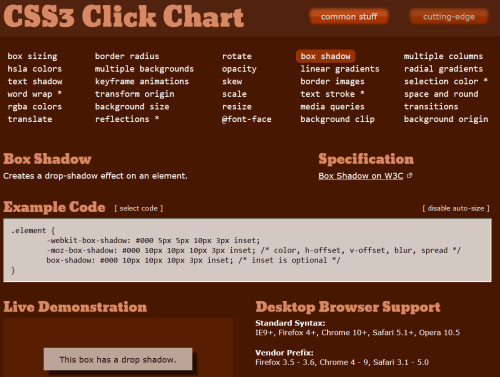Screen dimensions: 500x377
Task: Select selection color property
Action: point(446,81)
